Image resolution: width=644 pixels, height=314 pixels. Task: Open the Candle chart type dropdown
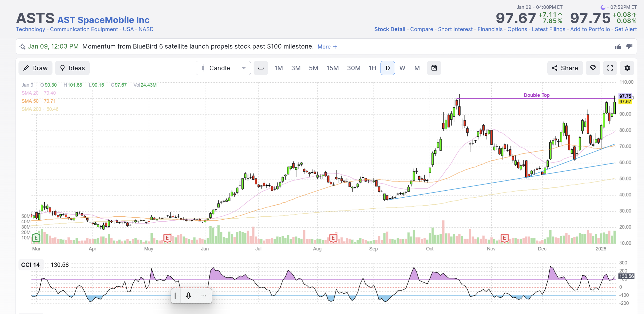tap(223, 68)
